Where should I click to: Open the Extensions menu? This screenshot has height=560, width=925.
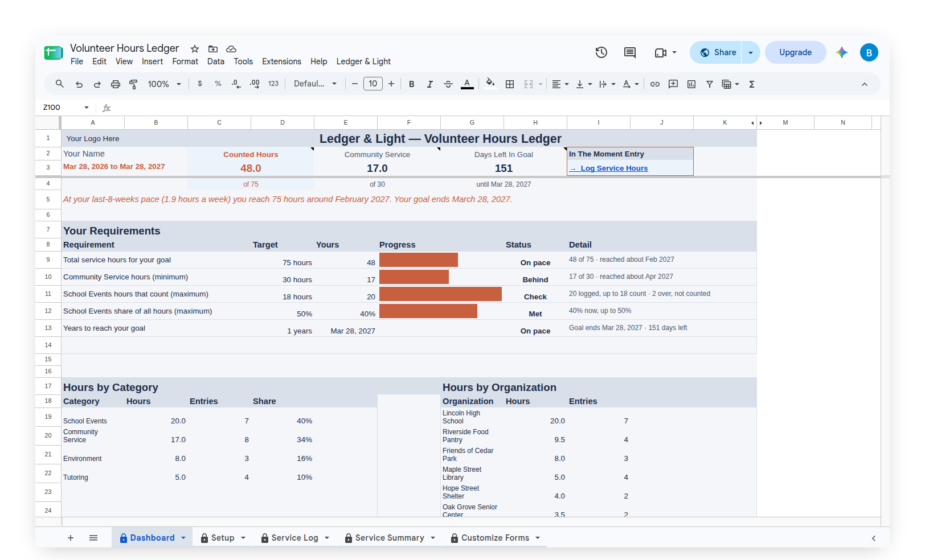tap(281, 61)
